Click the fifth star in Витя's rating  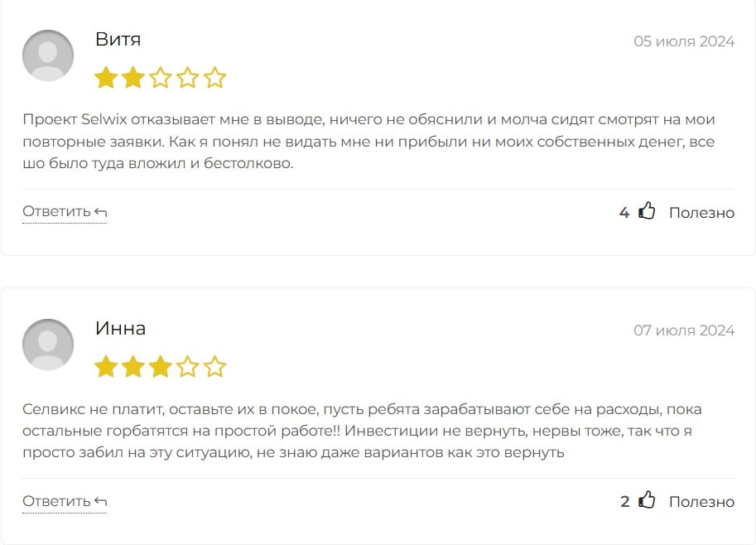215,79
